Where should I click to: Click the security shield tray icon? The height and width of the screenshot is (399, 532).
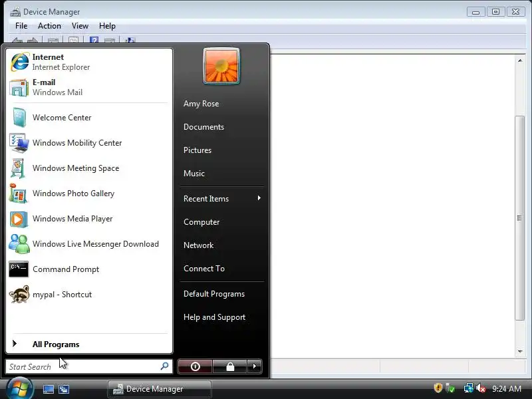pos(438,388)
